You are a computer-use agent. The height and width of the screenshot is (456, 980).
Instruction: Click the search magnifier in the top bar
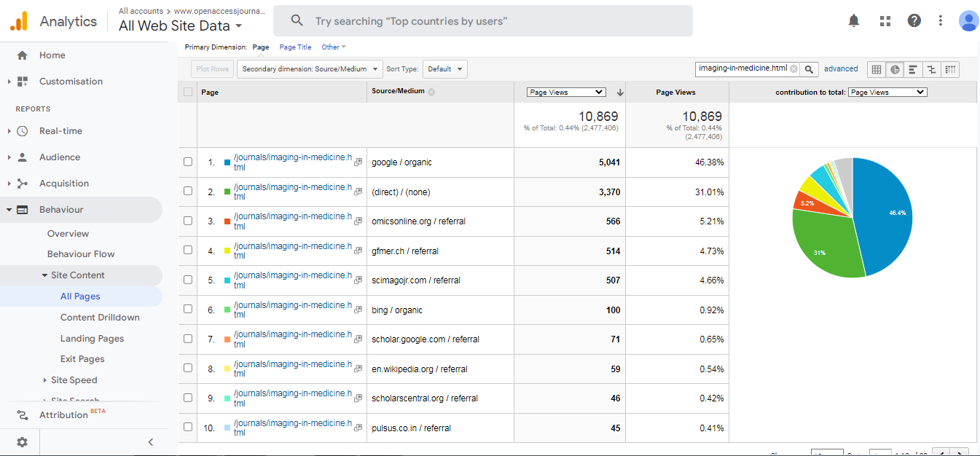(x=297, y=20)
